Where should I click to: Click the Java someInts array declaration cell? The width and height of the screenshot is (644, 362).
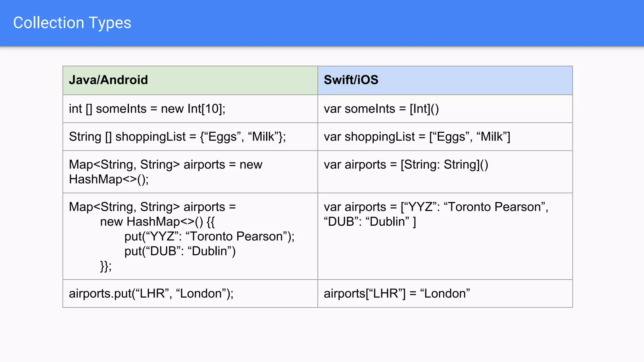pyautogui.click(x=147, y=109)
